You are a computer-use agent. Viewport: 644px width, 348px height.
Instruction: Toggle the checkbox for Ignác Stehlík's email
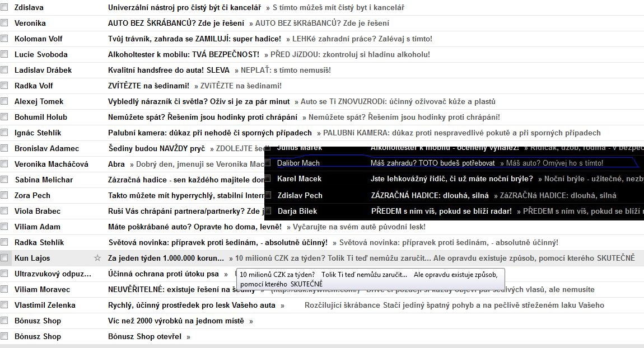point(4,133)
